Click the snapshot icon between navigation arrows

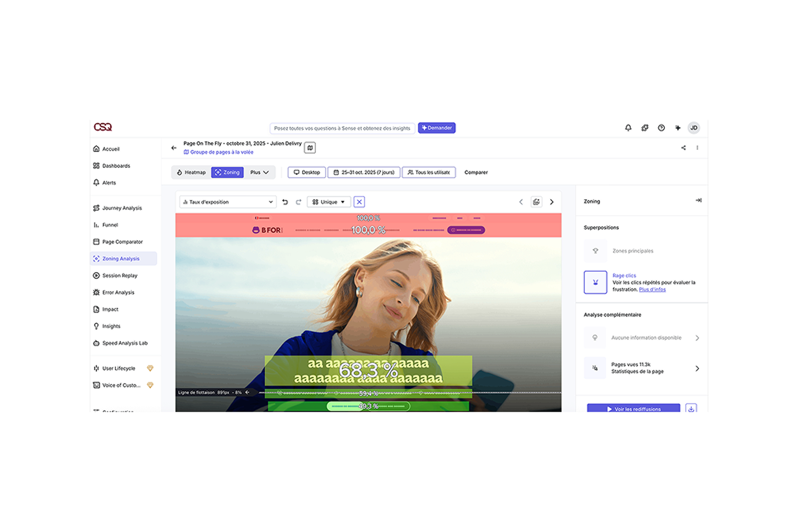pyautogui.click(x=536, y=202)
